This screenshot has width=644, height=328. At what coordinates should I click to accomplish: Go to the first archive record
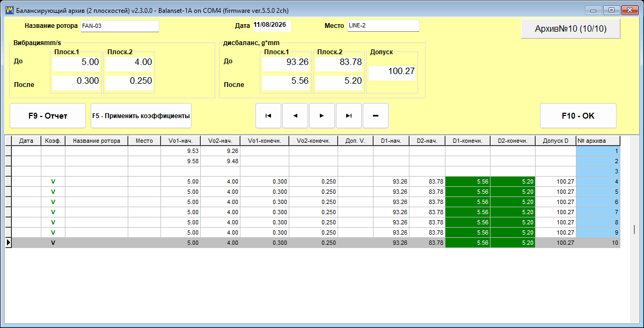click(268, 115)
